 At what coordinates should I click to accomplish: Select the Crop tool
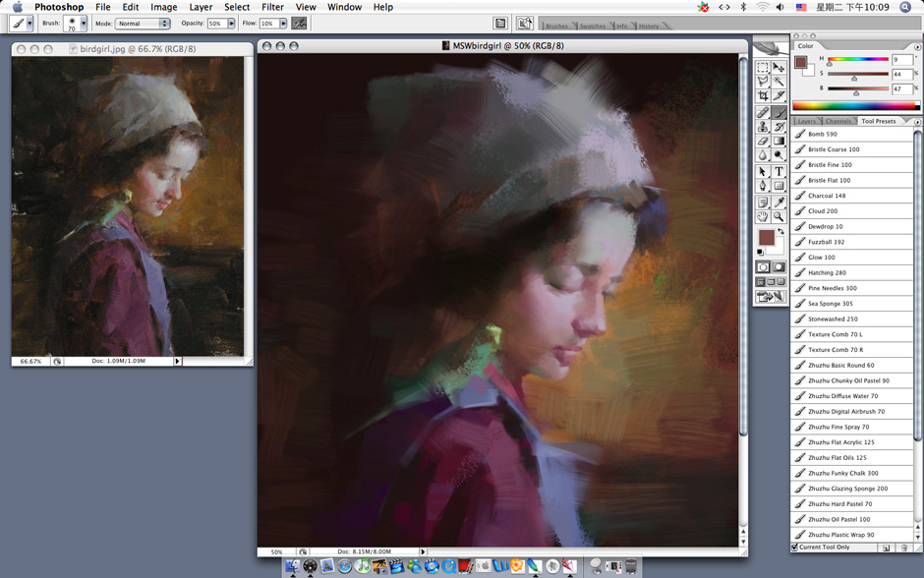pos(763,95)
